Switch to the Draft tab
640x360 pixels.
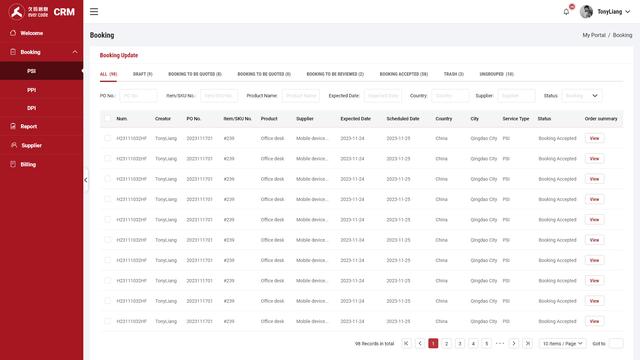point(142,74)
